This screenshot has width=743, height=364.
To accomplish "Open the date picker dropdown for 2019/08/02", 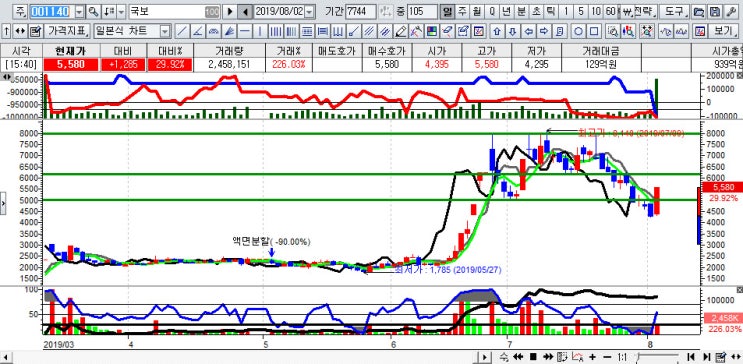I will (x=309, y=11).
